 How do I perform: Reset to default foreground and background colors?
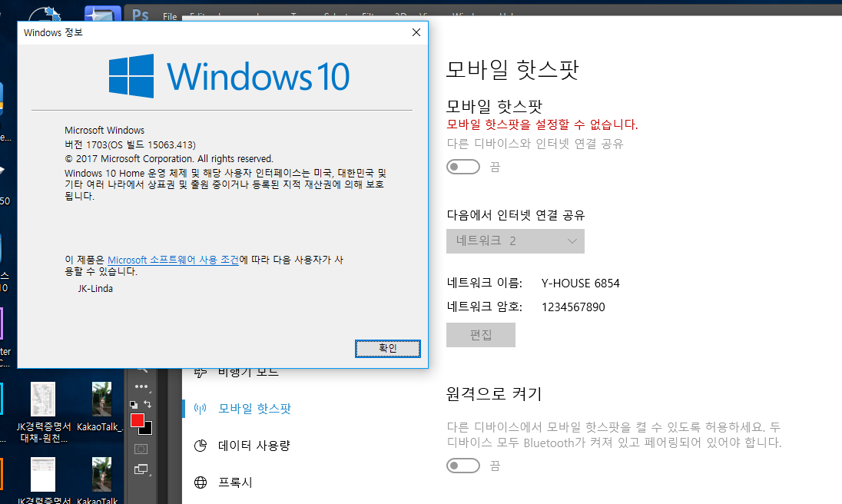coord(134,405)
